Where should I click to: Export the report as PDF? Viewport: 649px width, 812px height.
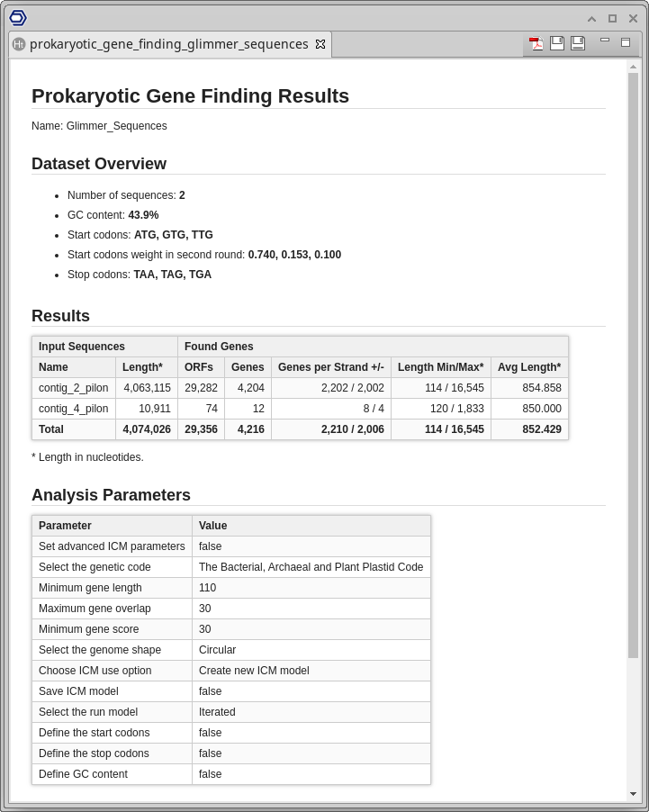coord(536,43)
